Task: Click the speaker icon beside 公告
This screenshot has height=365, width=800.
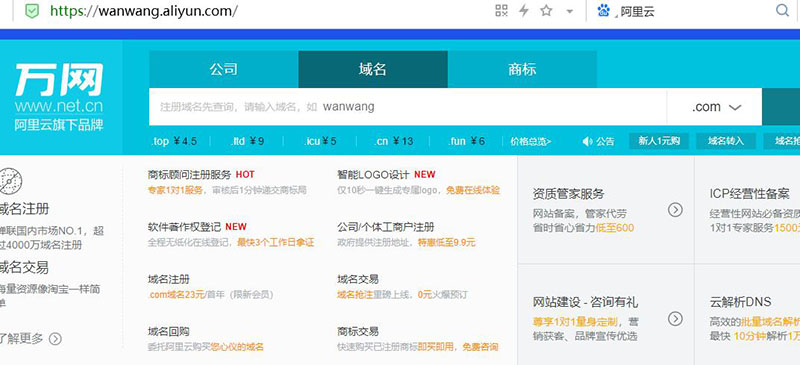Action: click(x=587, y=141)
